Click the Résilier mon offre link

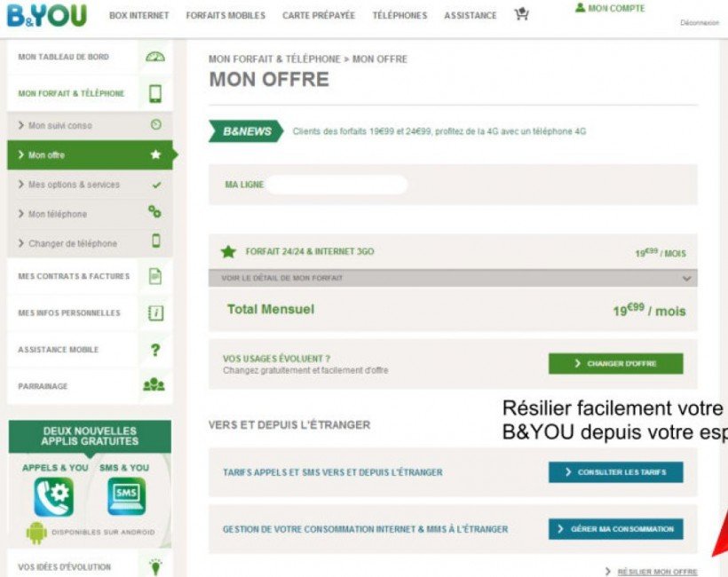click(x=657, y=572)
